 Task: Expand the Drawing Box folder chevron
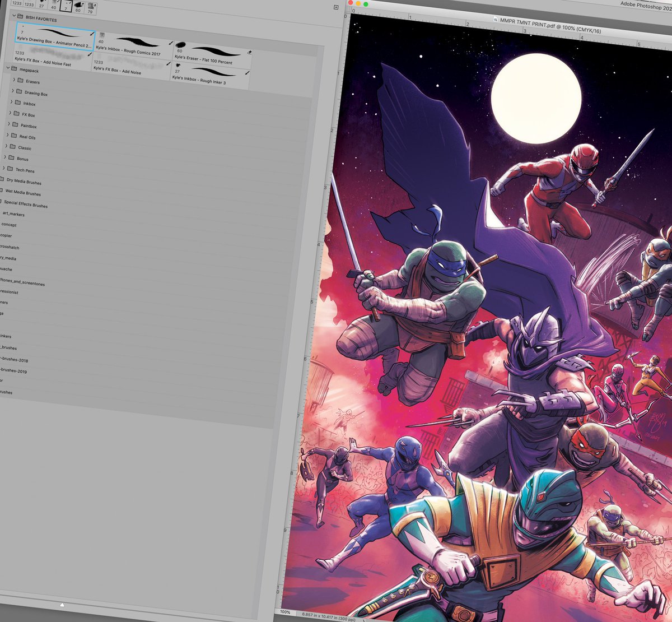[x=13, y=91]
